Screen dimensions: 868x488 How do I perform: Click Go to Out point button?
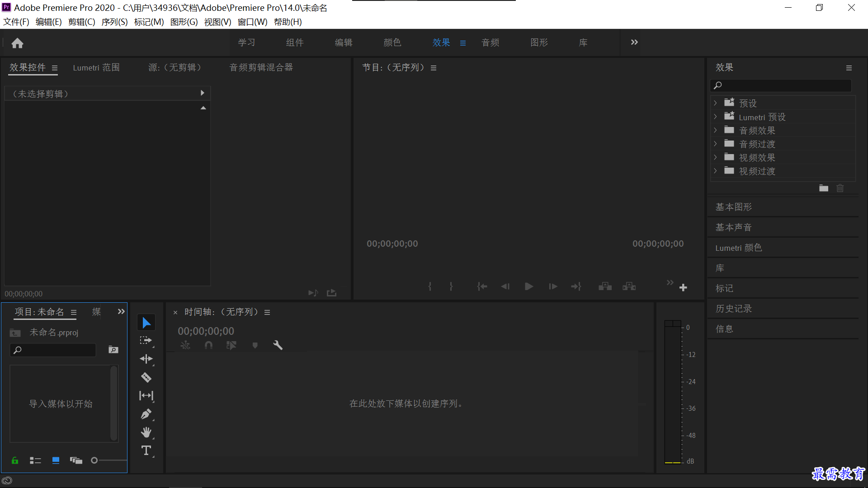[576, 286]
